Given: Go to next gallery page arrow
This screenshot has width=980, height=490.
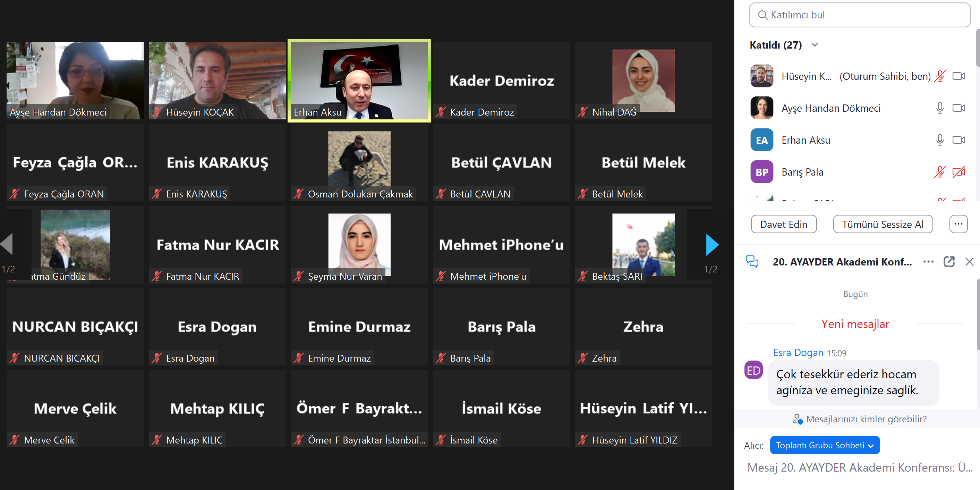Looking at the screenshot, I should point(712,245).
